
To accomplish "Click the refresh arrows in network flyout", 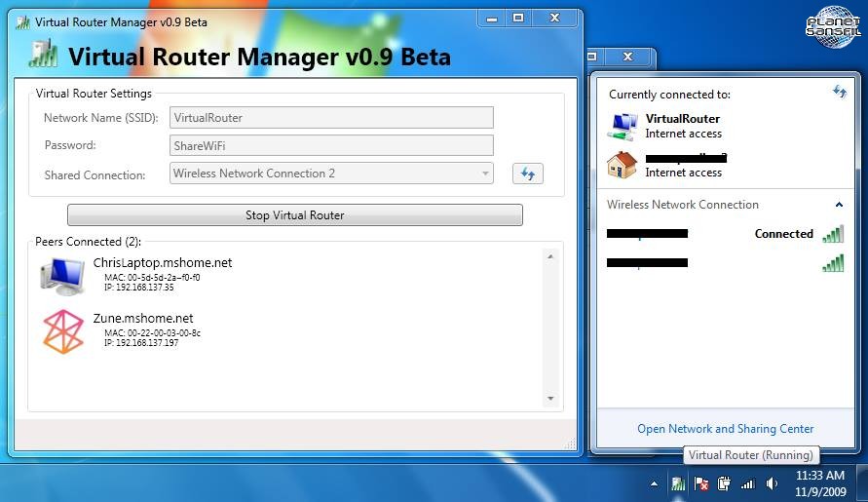I will [x=839, y=92].
